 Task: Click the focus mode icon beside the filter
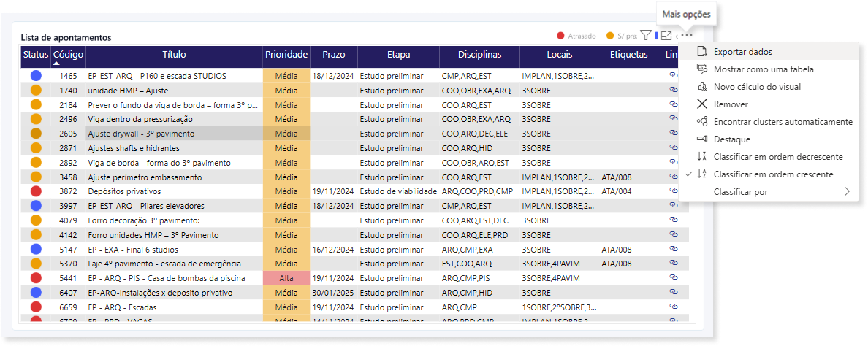tap(666, 35)
